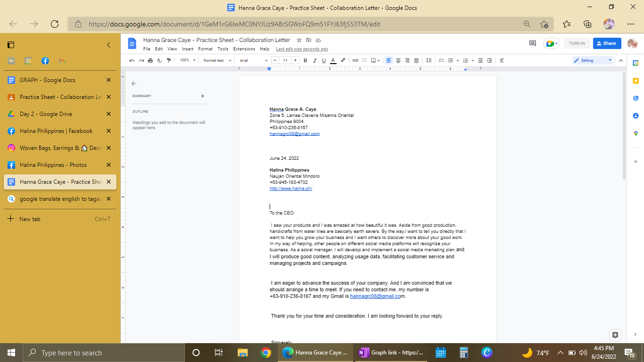Click the print icon in toolbar
The height and width of the screenshot is (362, 644).
click(150, 60)
